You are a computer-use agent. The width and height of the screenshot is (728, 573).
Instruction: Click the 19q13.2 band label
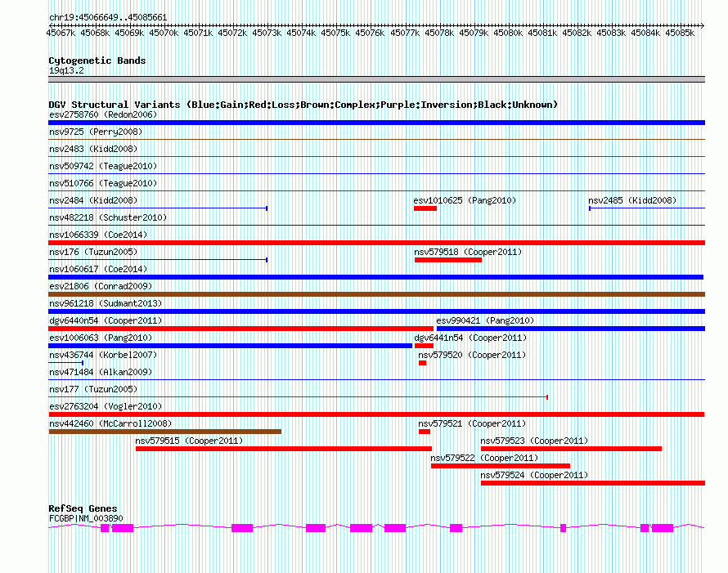66,70
